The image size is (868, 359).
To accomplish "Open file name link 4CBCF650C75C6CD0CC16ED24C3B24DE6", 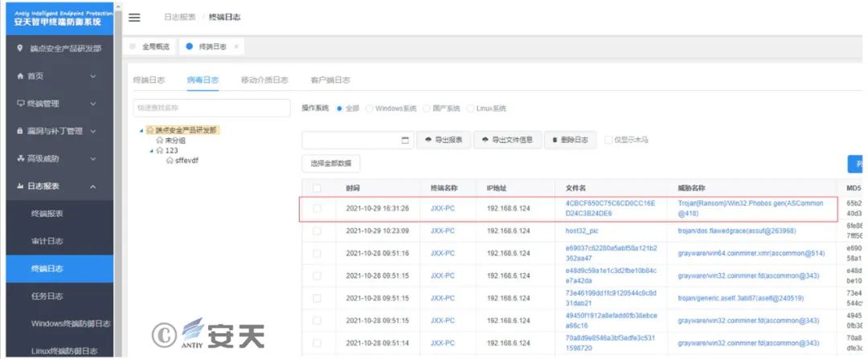I will [611, 209].
